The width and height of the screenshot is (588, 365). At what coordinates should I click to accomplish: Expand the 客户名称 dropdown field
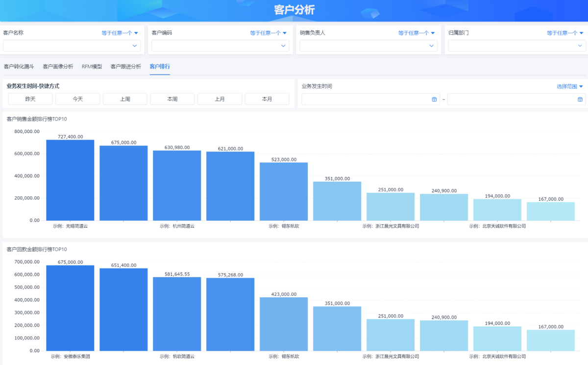coord(72,46)
